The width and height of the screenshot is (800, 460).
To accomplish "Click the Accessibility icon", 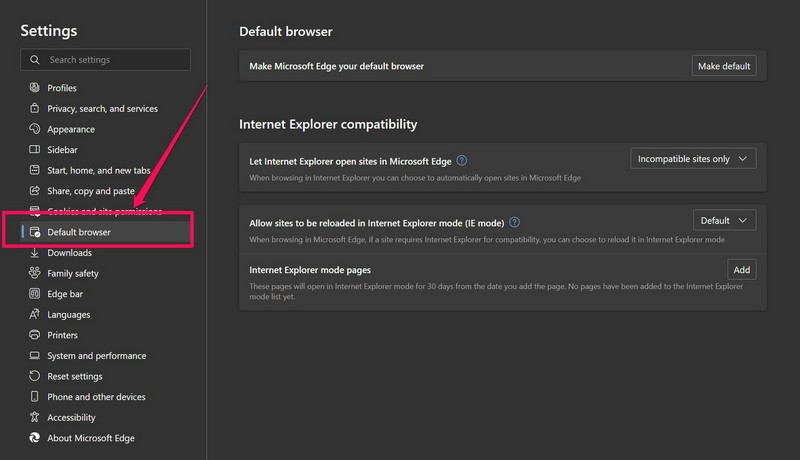I will (x=34, y=417).
